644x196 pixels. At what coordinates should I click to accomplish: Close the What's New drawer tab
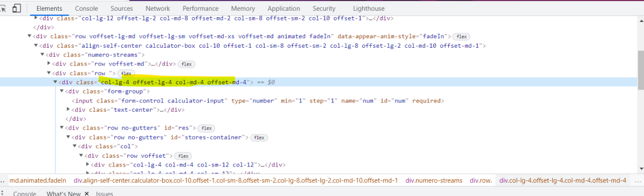86,193
